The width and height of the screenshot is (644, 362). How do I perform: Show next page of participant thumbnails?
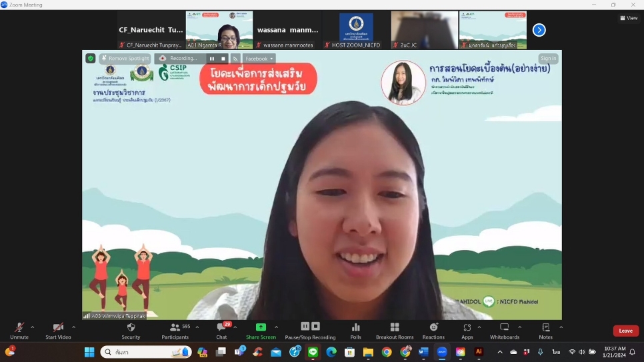point(539,30)
